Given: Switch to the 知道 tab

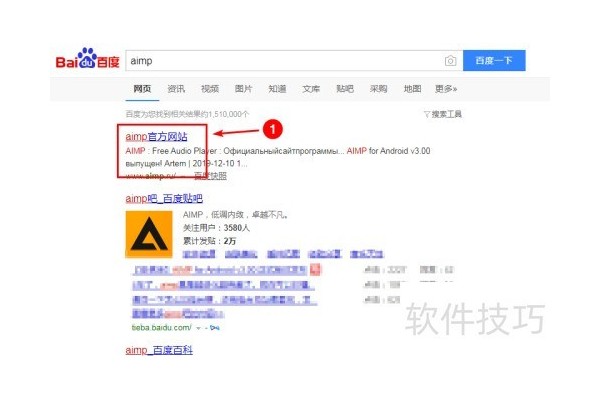Looking at the screenshot, I should (277, 89).
